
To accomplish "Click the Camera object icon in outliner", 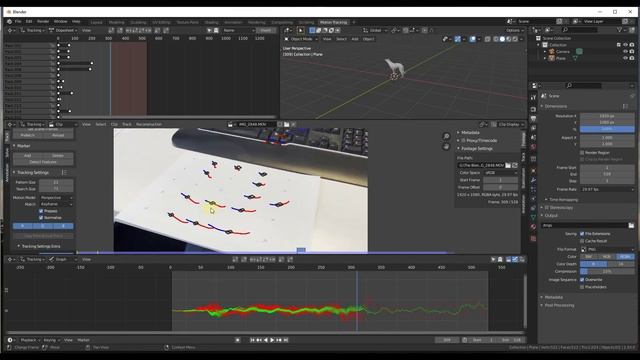I will coord(552,51).
